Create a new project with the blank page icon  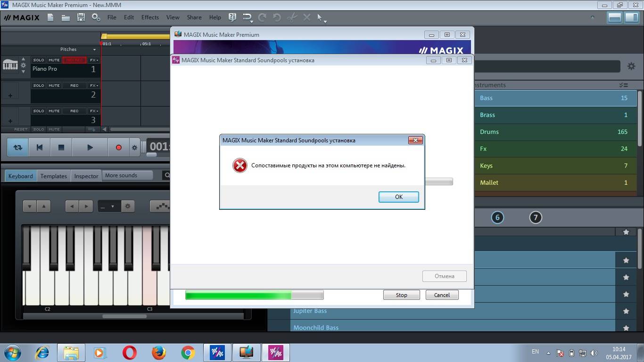click(50, 17)
